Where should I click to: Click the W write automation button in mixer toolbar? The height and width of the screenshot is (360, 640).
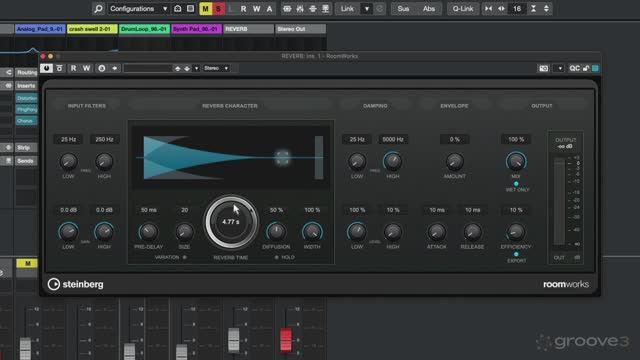coord(256,9)
